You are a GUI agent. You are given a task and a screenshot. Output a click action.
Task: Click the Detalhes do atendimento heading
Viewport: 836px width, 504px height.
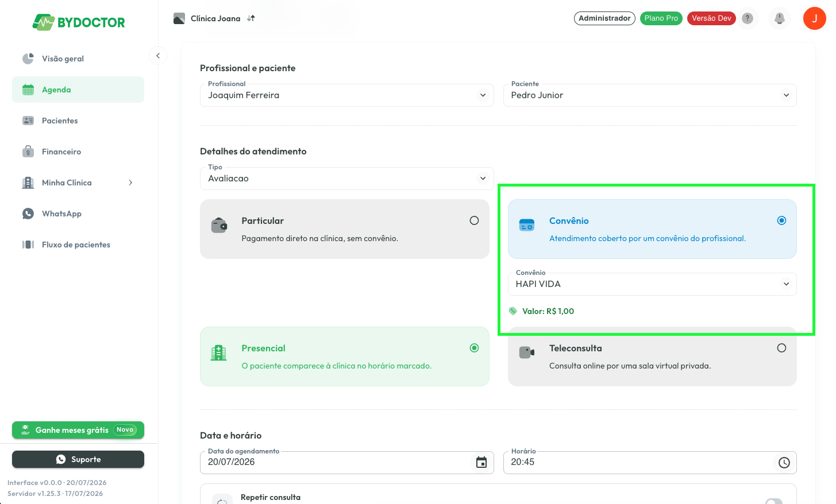[253, 152]
